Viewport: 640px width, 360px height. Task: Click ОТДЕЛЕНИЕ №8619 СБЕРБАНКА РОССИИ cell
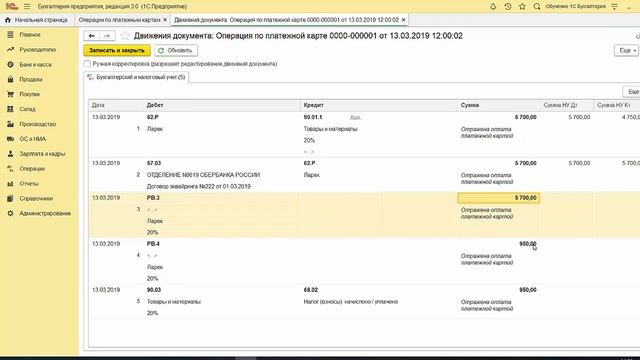tap(203, 175)
